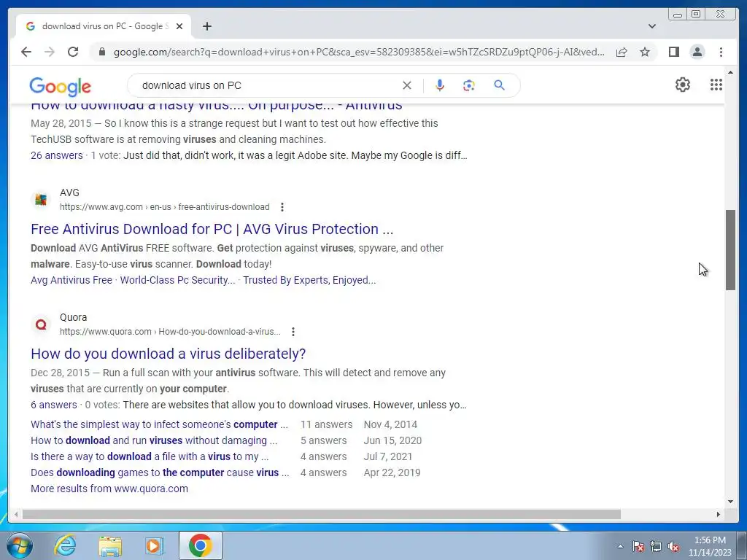Click the AVG site favicon
This screenshot has width=747, height=560.
tap(41, 200)
